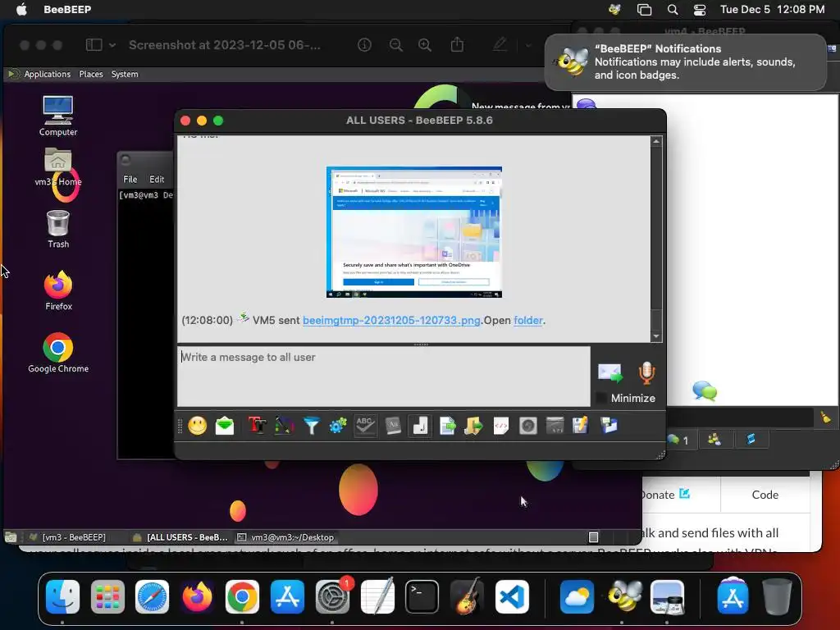
Task: Click the BeeBEEP Notifications banner
Action: (686, 62)
